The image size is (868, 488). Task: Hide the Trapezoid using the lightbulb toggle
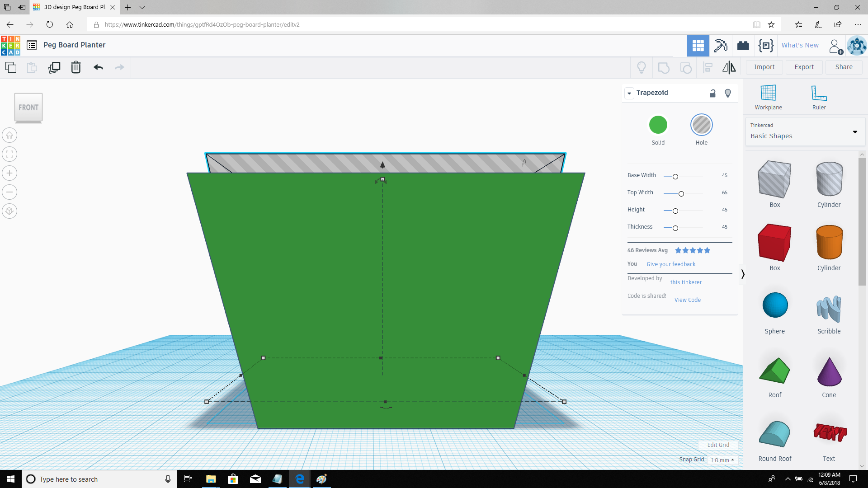coord(728,93)
